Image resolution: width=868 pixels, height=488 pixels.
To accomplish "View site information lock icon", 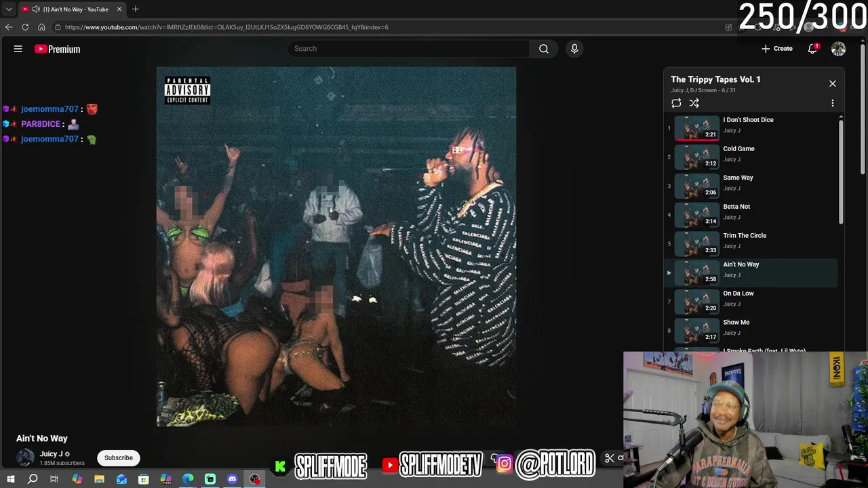I will (x=58, y=27).
